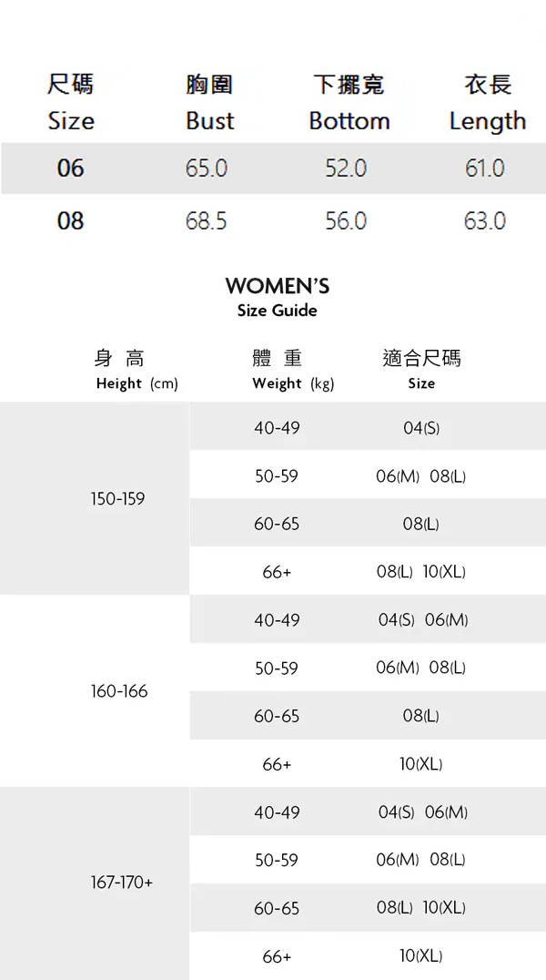Select the 167-170+ height range cell
This screenshot has width=546, height=980.
click(x=122, y=883)
